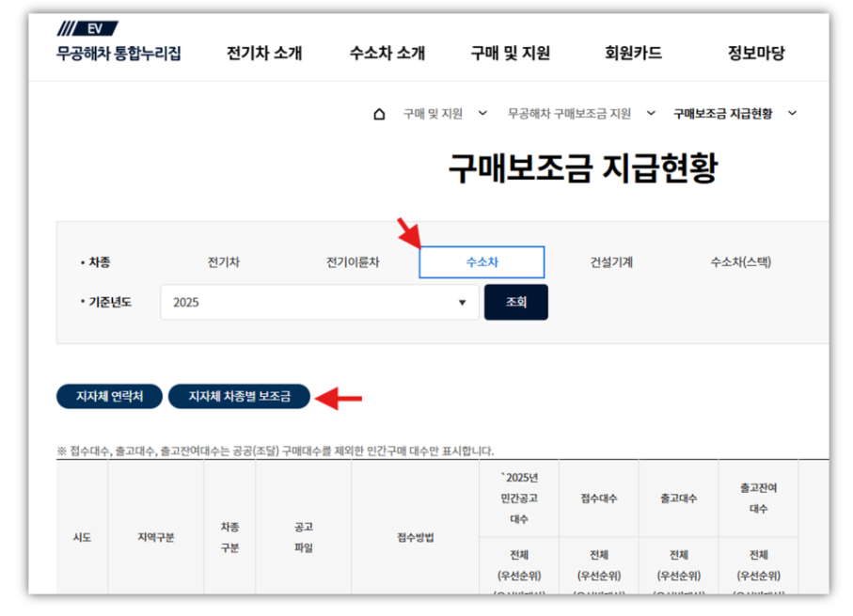Click the EV site logo
Screen dimensions: 853x616
[87, 29]
